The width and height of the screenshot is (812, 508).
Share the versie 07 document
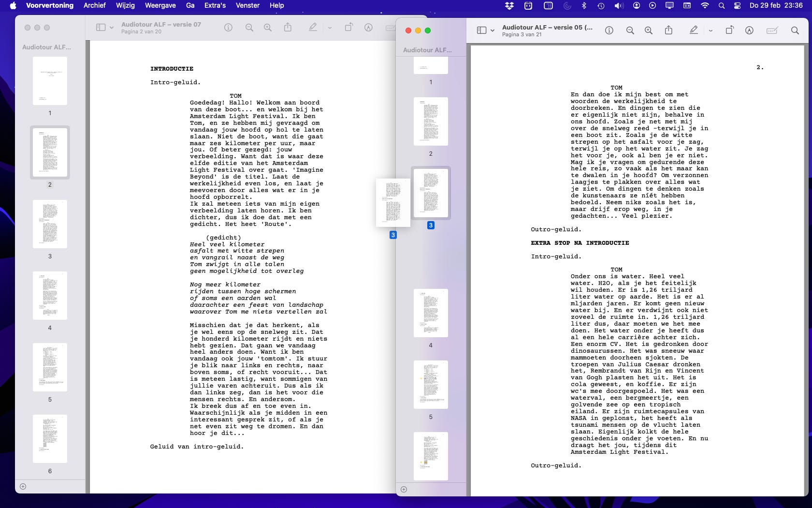pyautogui.click(x=288, y=28)
